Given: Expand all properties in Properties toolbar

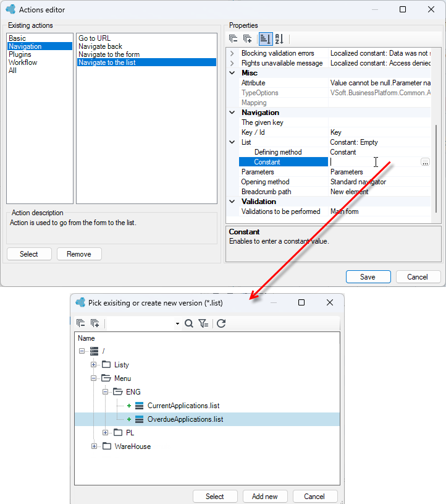Looking at the screenshot, I should pos(247,39).
